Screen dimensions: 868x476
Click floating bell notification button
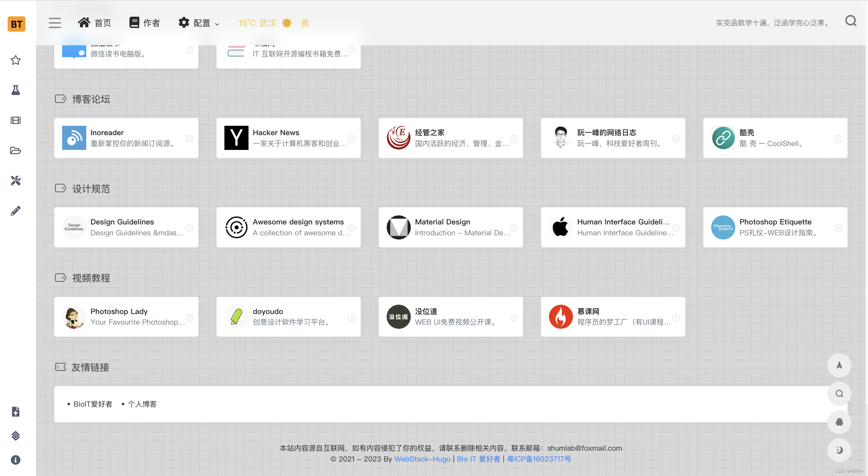(839, 422)
